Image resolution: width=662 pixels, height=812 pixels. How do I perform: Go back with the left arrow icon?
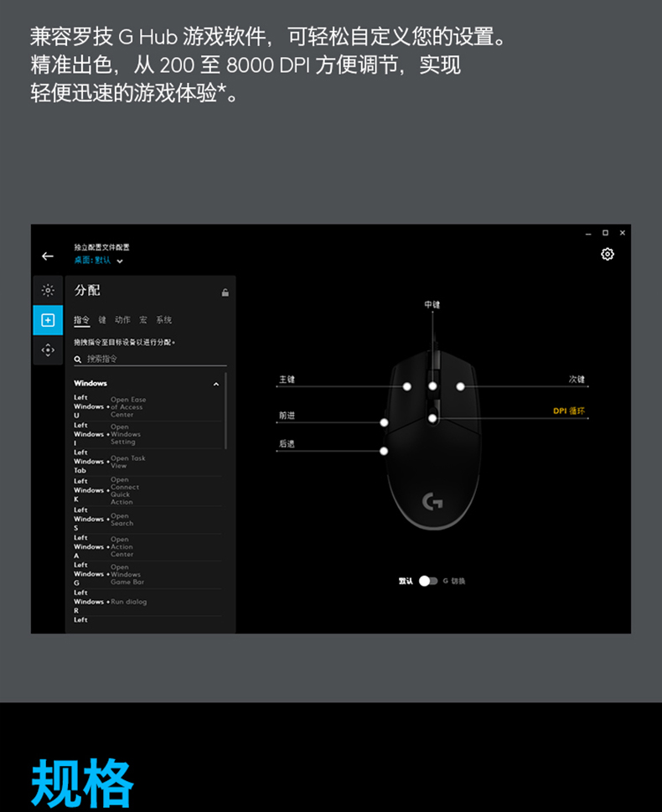coord(48,256)
